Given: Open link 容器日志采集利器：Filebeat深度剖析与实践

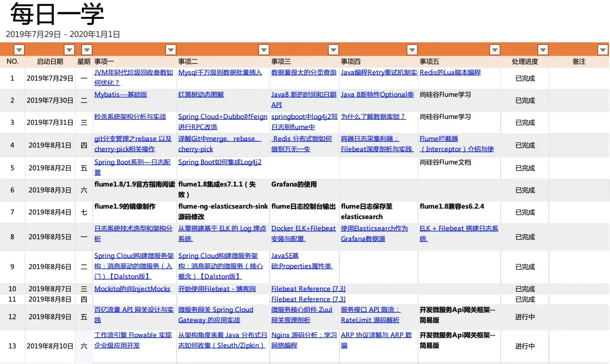Looking at the screenshot, I should click(x=377, y=144).
